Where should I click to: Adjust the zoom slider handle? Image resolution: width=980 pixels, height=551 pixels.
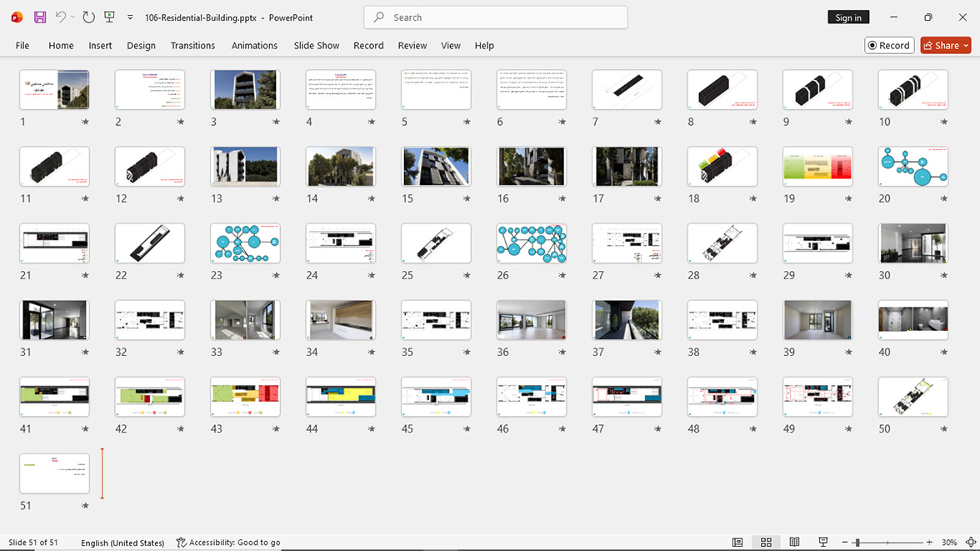pyautogui.click(x=857, y=542)
